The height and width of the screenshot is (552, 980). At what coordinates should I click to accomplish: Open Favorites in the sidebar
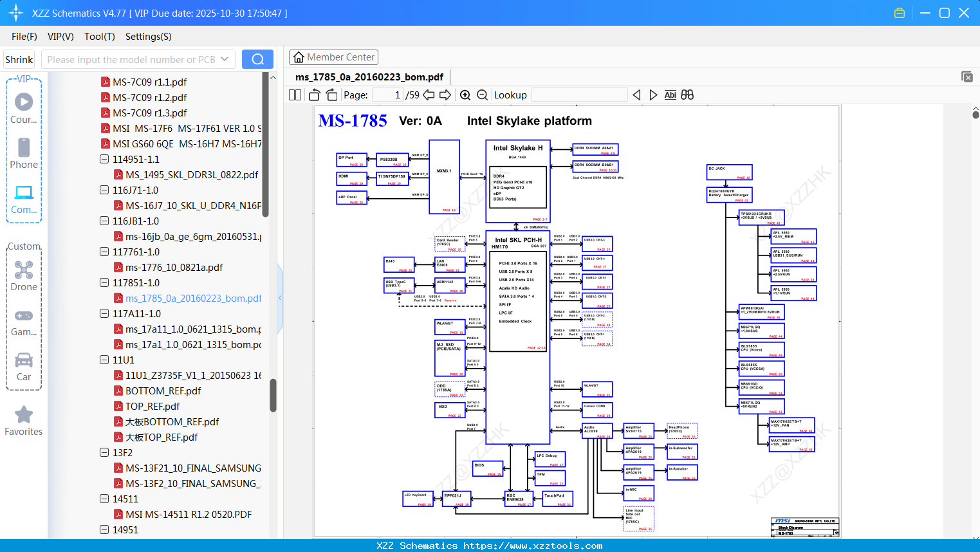tap(24, 421)
